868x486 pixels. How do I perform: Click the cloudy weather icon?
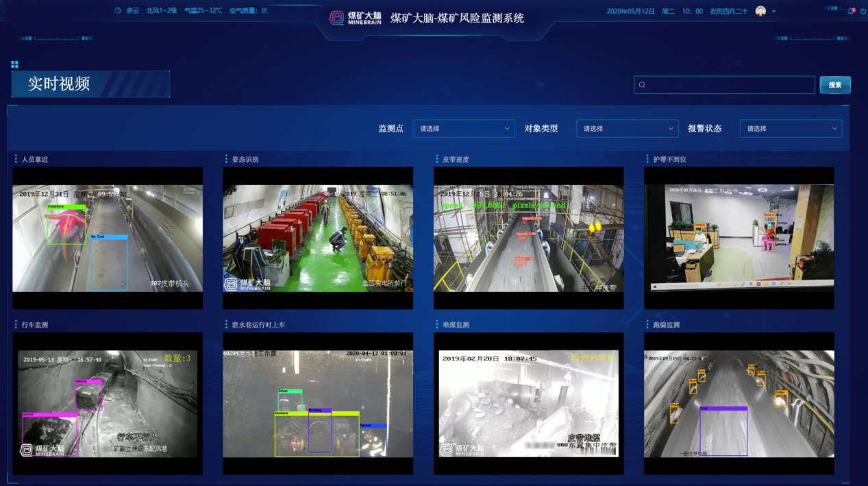pos(117,11)
